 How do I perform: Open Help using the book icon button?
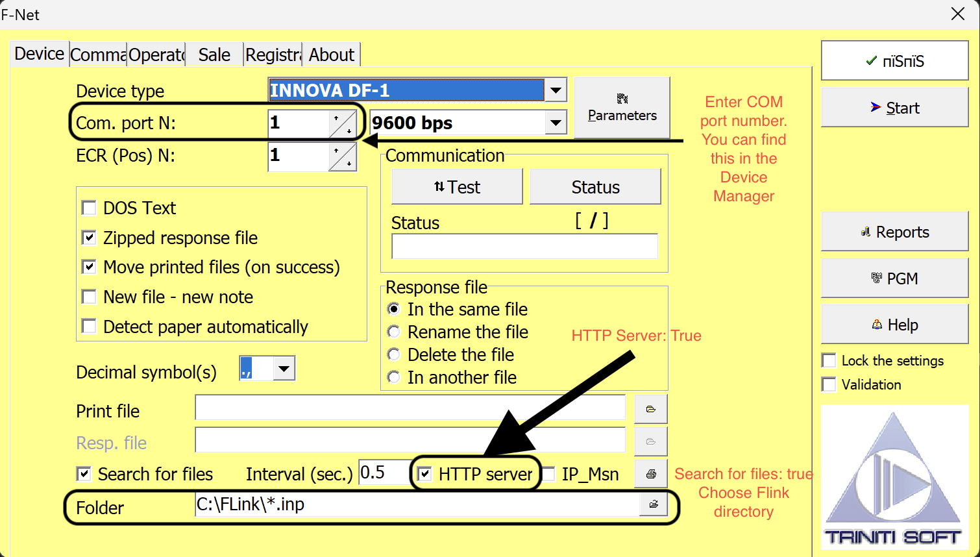point(894,324)
